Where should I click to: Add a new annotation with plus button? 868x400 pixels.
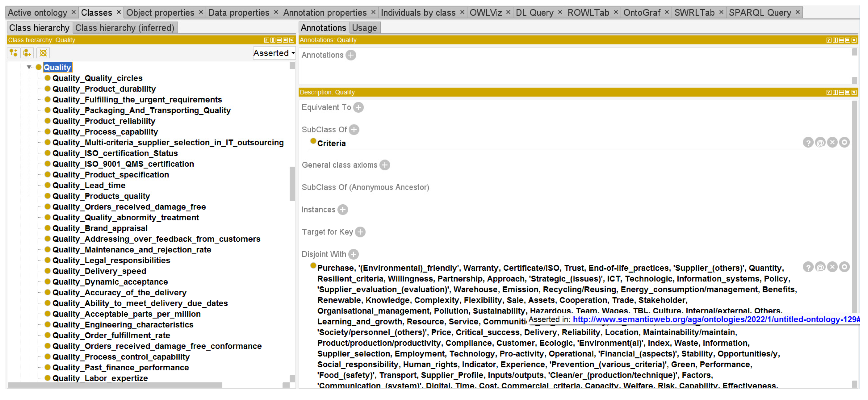tap(351, 55)
